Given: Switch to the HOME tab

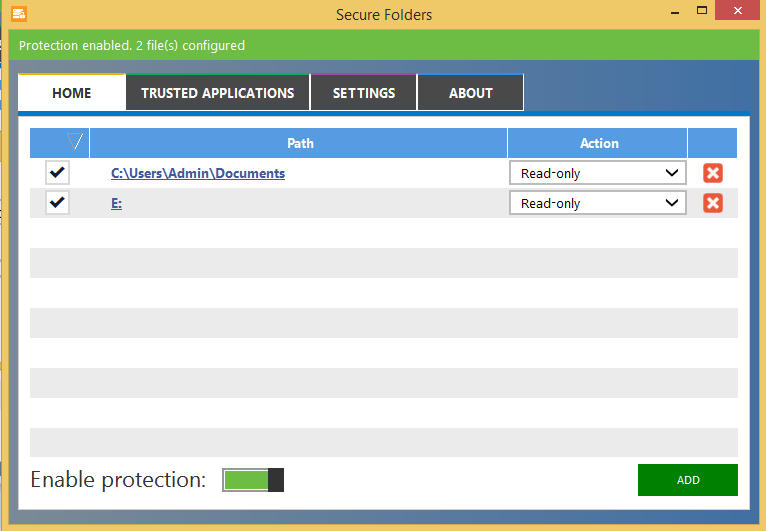Looking at the screenshot, I should point(72,92).
